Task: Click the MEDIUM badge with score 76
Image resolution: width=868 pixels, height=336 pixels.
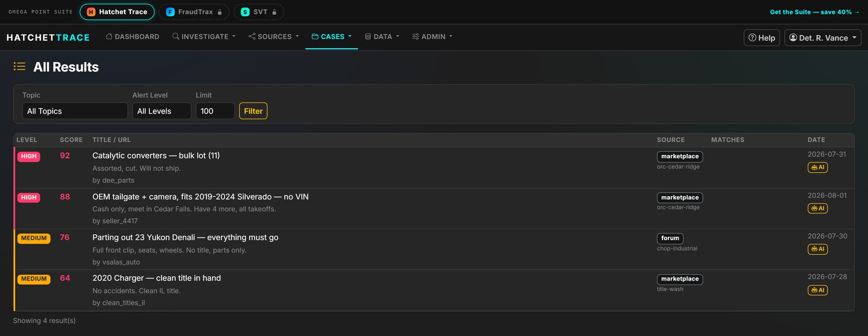Action: click(x=34, y=238)
